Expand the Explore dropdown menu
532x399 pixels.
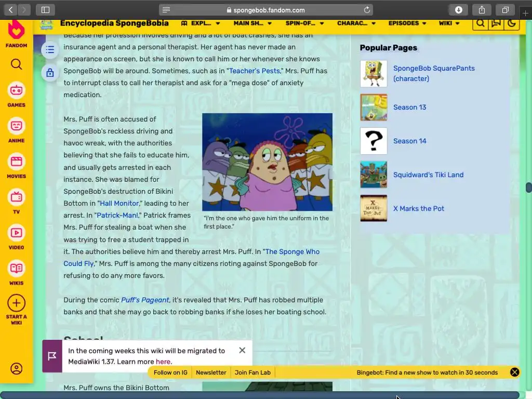point(201,23)
